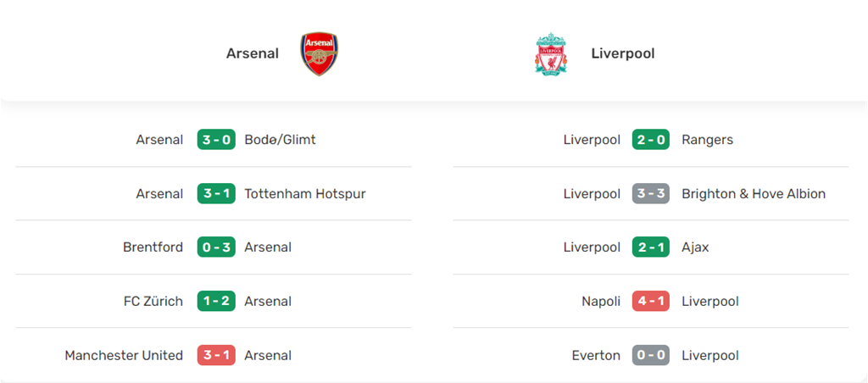
Task: Click the Liverpool club crest
Action: tap(551, 54)
